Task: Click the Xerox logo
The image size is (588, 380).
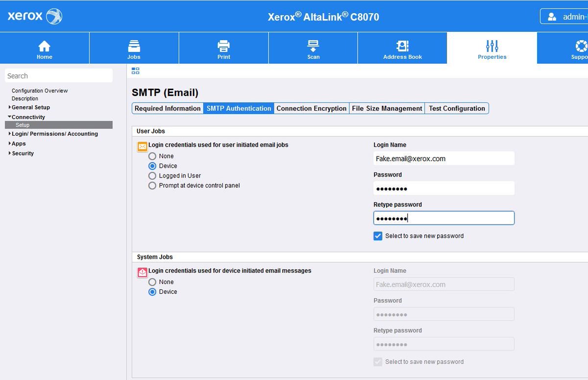Action: 35,16
